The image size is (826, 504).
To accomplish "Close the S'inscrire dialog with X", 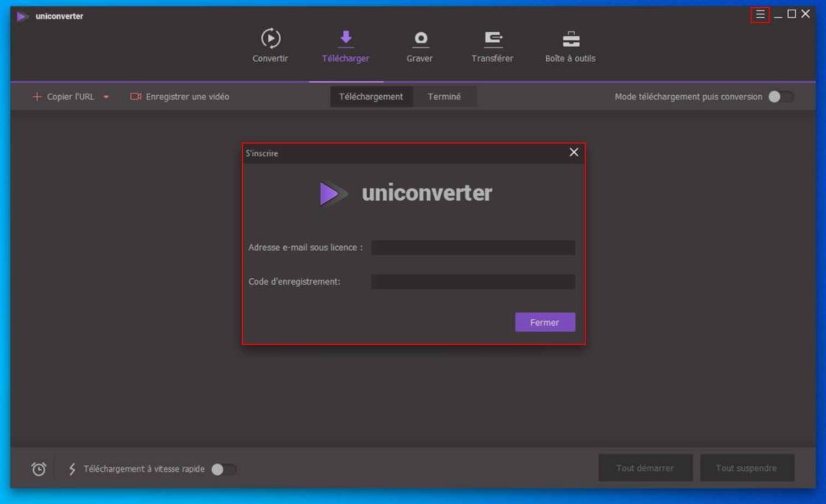I will 574,152.
